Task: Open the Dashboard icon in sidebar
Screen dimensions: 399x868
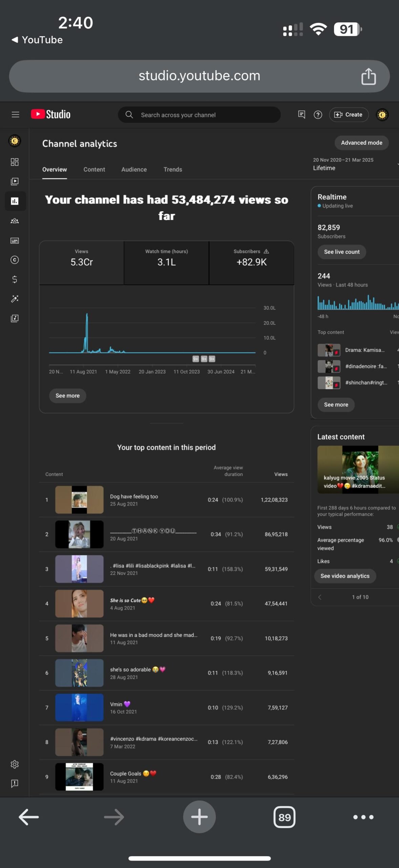Action: click(15, 162)
